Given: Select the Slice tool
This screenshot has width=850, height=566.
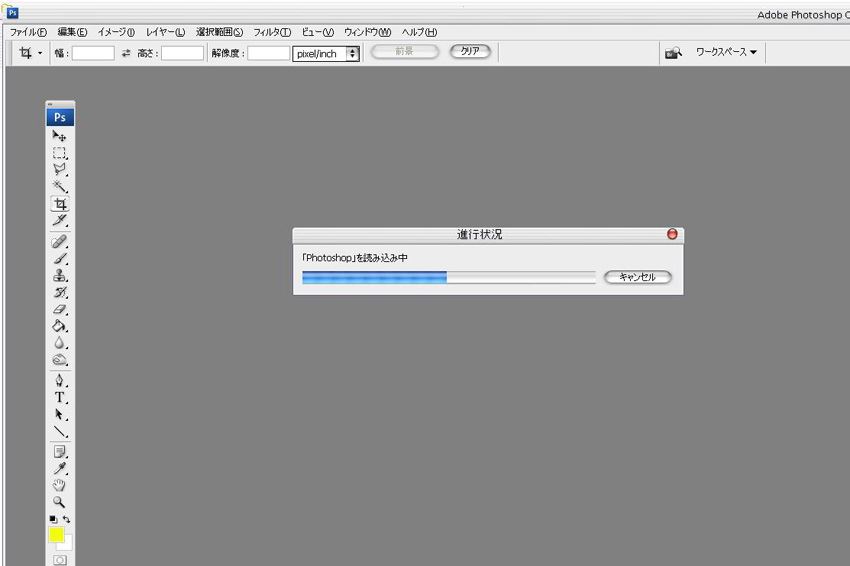Looking at the screenshot, I should click(x=60, y=221).
